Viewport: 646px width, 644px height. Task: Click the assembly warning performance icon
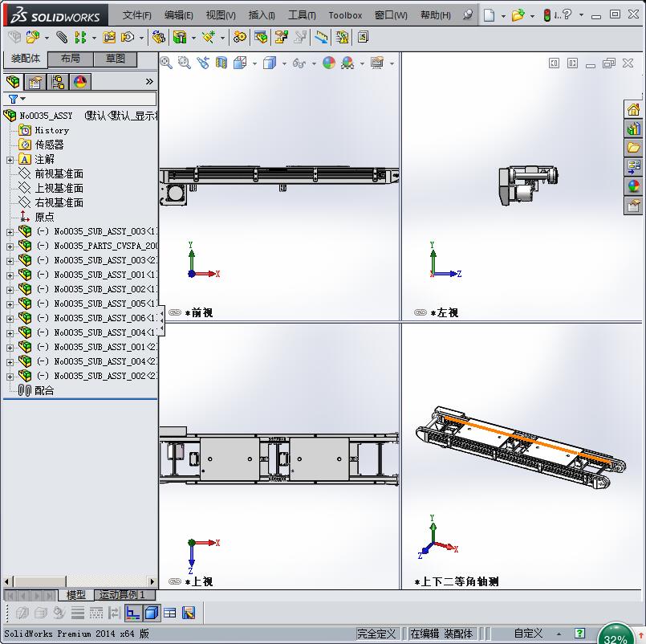click(342, 38)
